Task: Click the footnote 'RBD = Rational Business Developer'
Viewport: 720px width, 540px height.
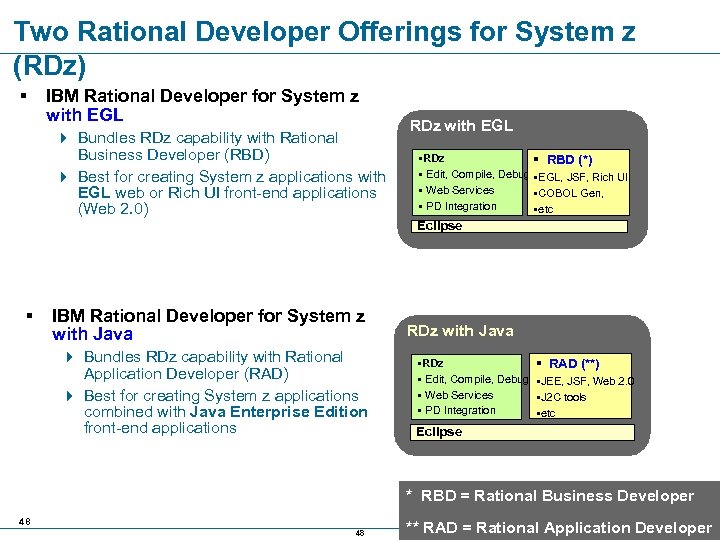Action: point(557,496)
